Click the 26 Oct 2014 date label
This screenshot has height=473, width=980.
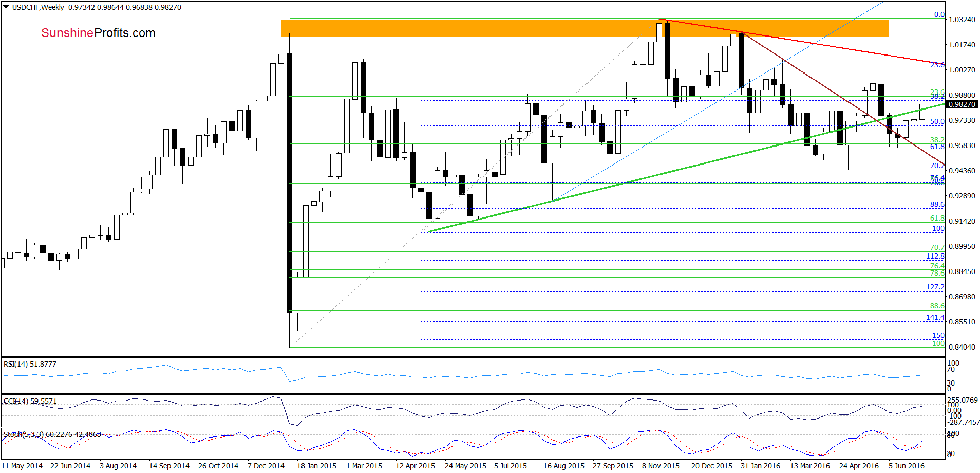tap(218, 466)
